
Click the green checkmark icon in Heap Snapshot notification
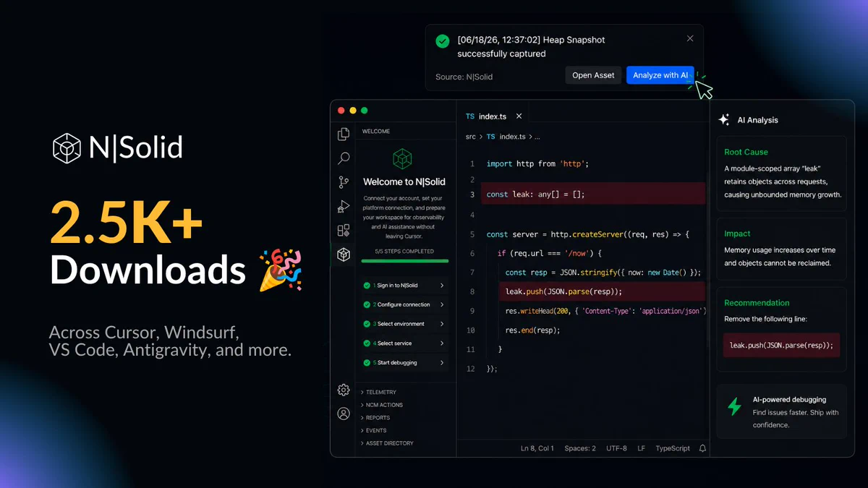443,41
